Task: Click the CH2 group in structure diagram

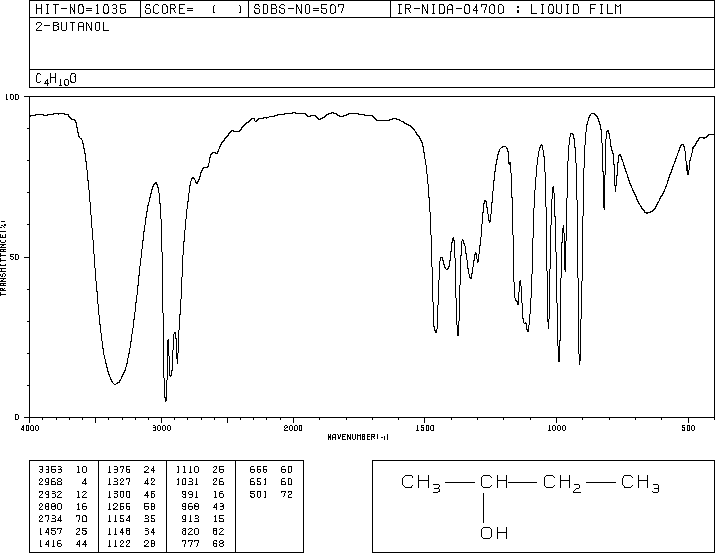Action: (x=562, y=483)
